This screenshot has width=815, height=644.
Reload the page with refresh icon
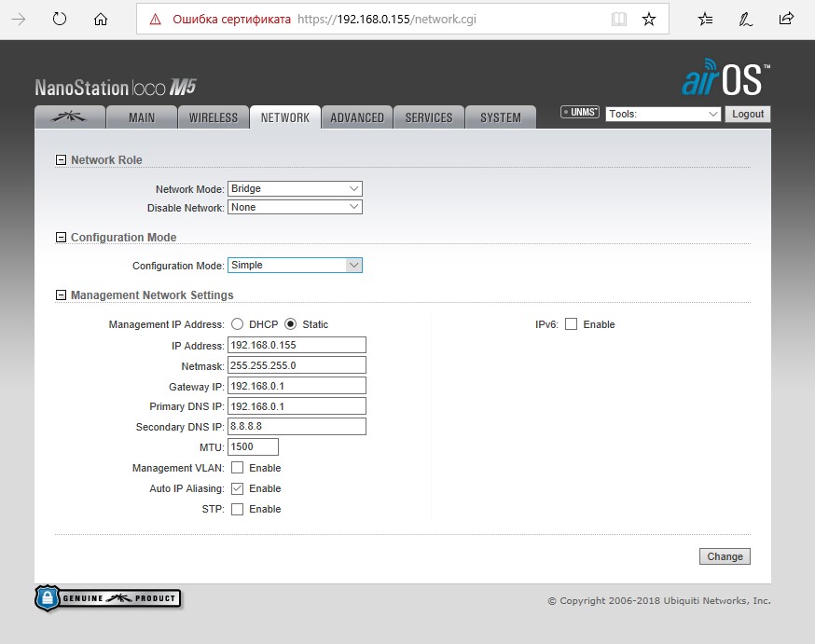(60, 20)
